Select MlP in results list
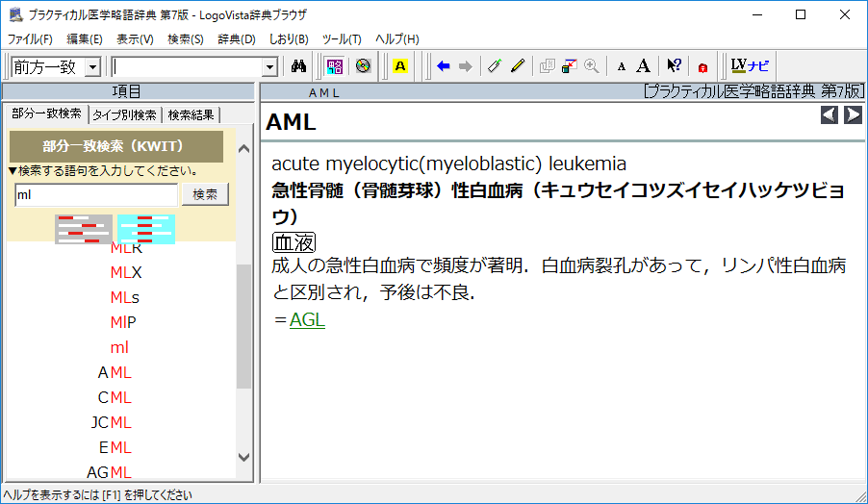Image resolution: width=868 pixels, height=504 pixels. pos(123,322)
